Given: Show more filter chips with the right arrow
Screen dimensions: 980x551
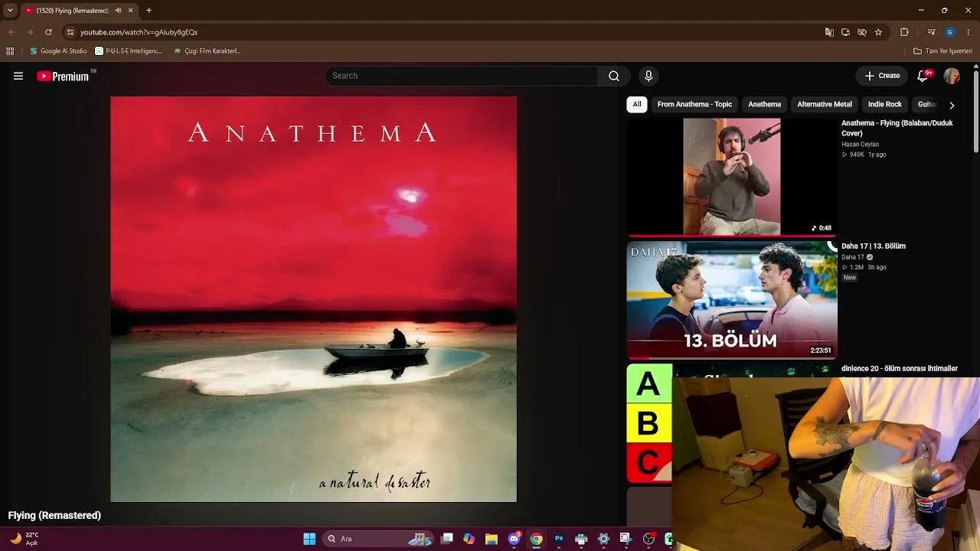Looking at the screenshot, I should click(952, 105).
